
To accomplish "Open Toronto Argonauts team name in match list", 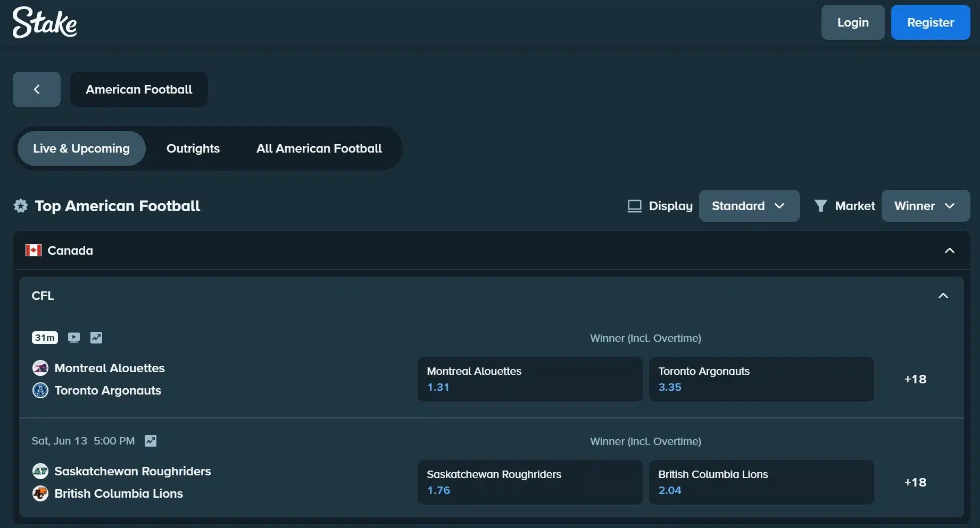I will pyautogui.click(x=108, y=390).
